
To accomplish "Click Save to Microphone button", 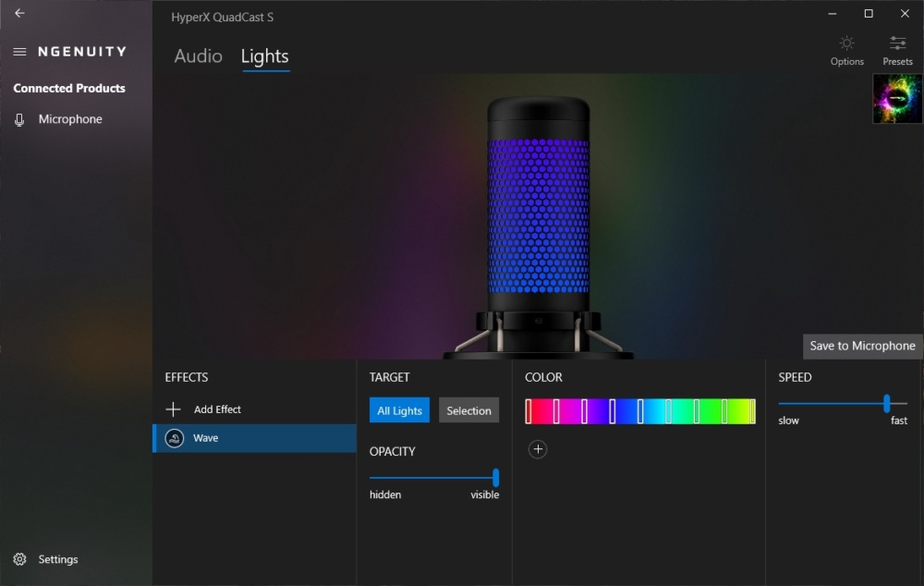I will [x=862, y=346].
